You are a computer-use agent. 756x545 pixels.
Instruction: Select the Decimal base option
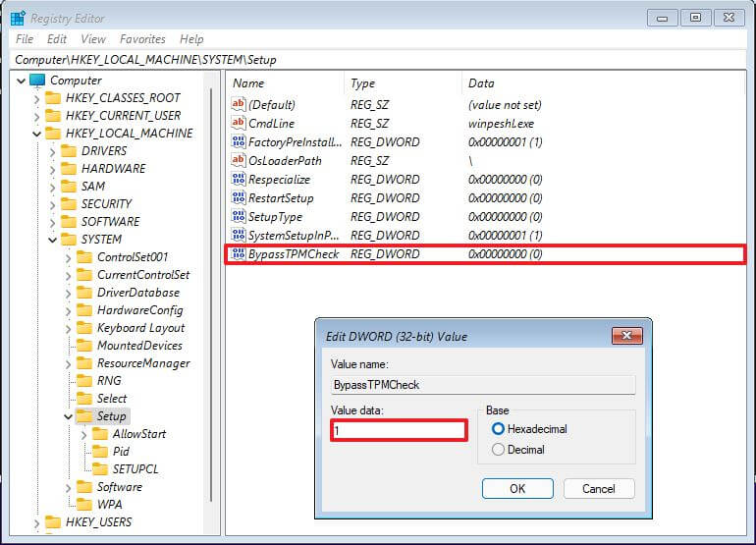tap(518, 450)
